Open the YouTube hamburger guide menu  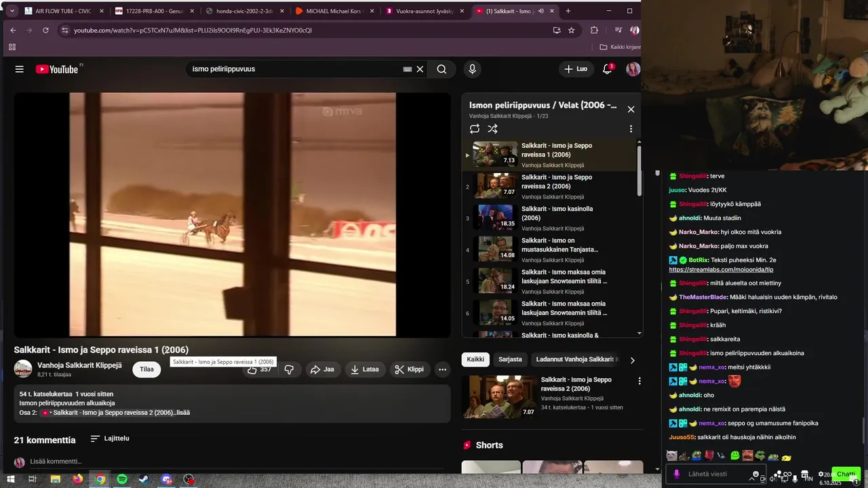tap(20, 69)
